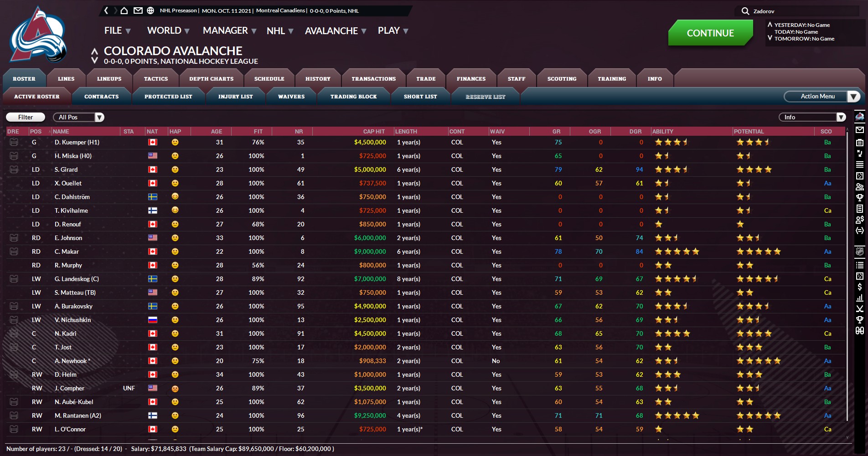
Task: Click the NHL shield logo in sidebar
Action: point(860,251)
